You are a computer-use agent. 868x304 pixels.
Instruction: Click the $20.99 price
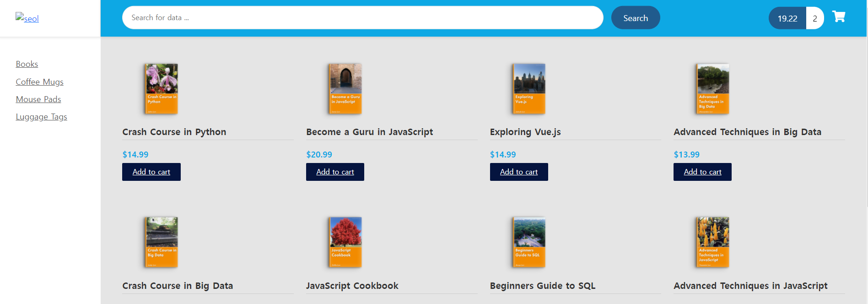click(x=319, y=155)
